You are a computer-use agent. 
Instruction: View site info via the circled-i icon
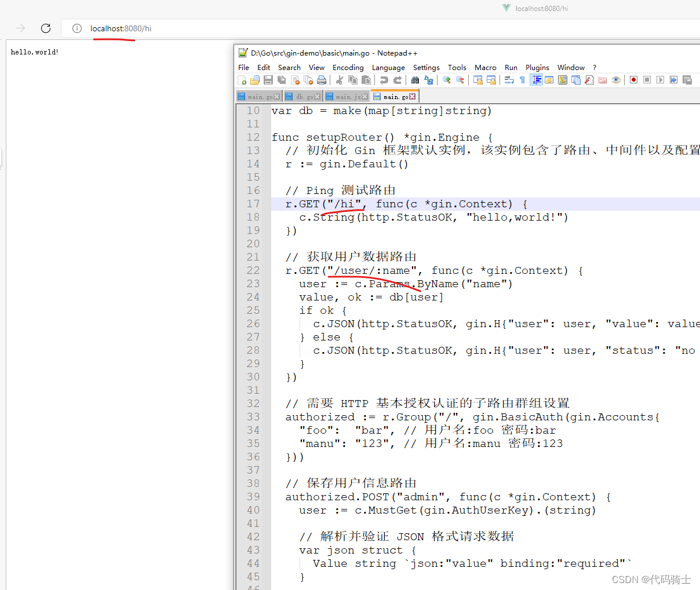pos(77,28)
